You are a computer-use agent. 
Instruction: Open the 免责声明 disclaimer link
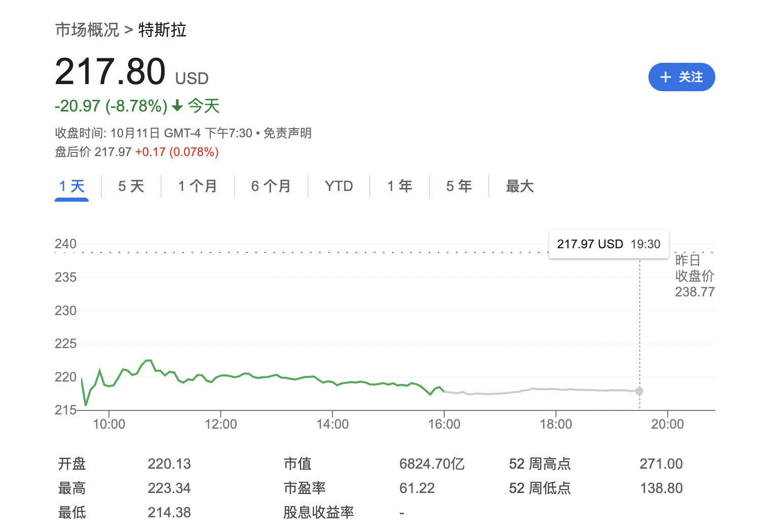(x=287, y=133)
